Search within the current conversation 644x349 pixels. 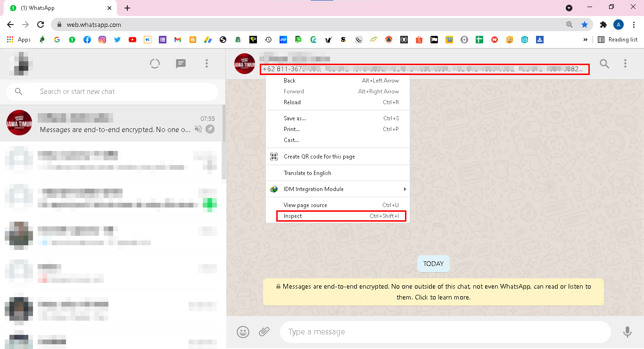tap(604, 63)
